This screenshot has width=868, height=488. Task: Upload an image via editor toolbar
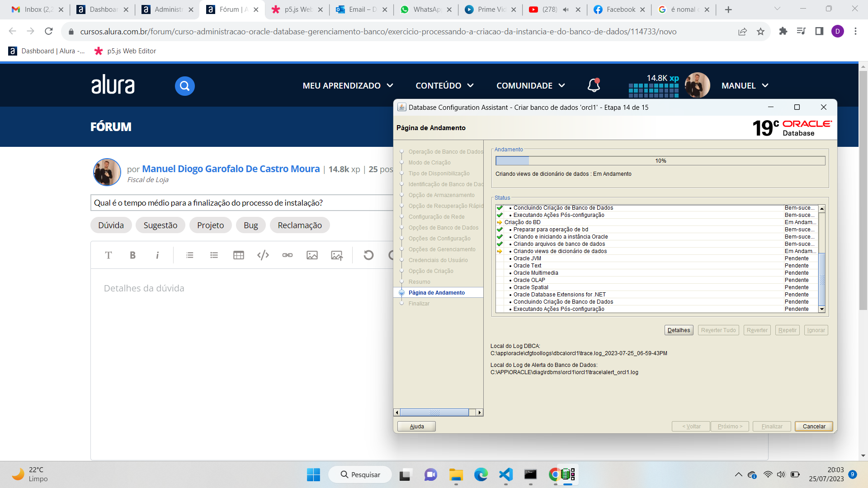[x=337, y=255]
